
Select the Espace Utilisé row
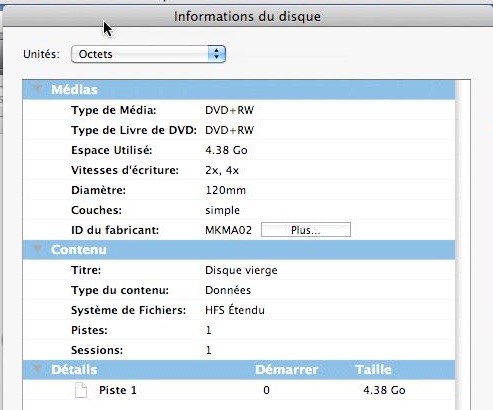[x=239, y=150]
